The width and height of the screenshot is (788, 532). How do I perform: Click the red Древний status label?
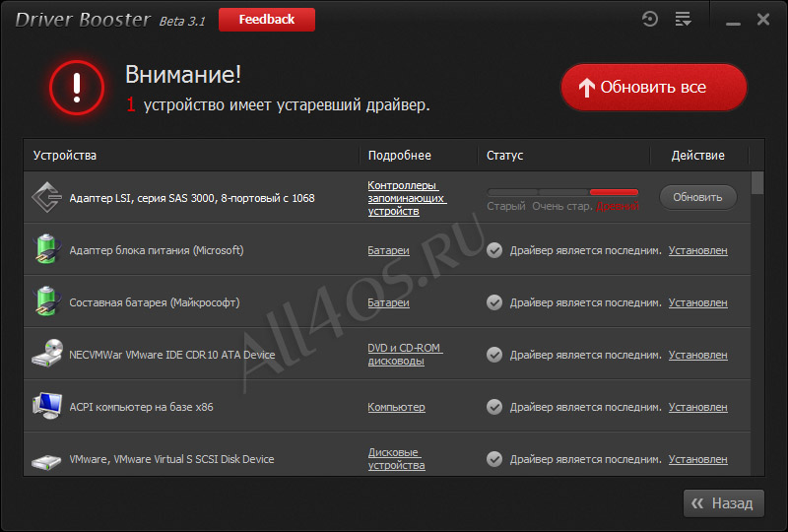click(618, 206)
